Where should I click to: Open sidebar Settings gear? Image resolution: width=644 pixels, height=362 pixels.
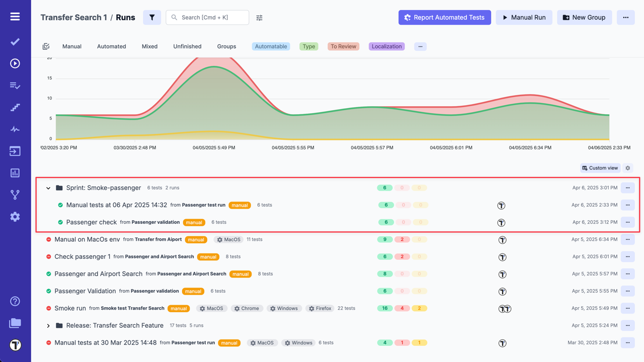pyautogui.click(x=15, y=217)
